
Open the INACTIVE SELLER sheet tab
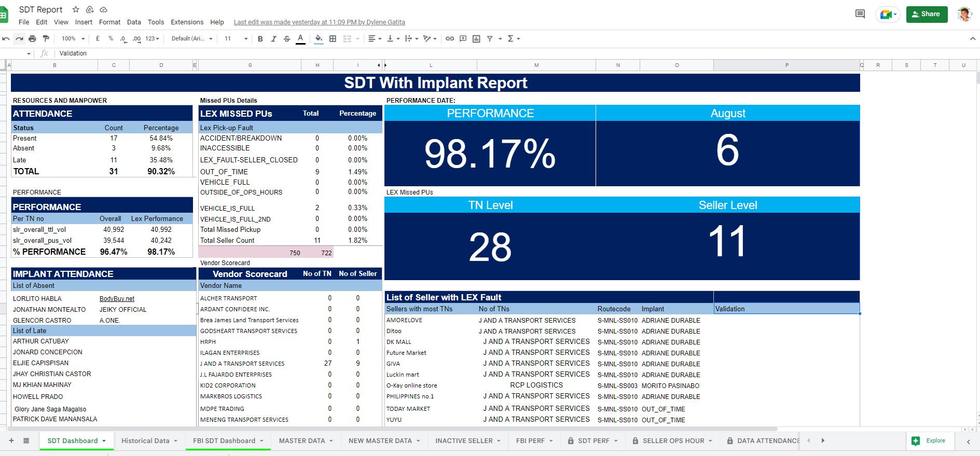(468, 440)
